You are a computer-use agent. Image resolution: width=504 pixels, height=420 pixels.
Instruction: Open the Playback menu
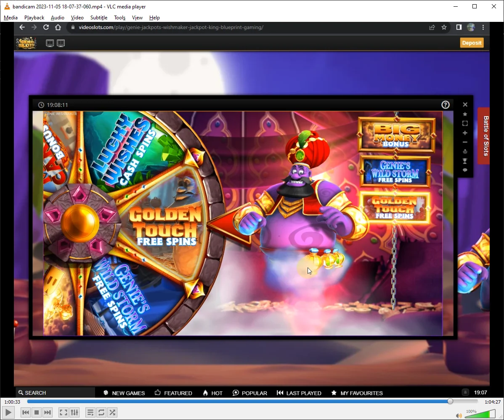[x=34, y=18]
